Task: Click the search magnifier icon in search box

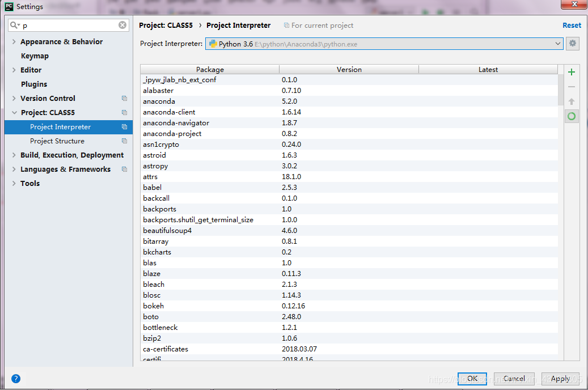Action: 15,25
